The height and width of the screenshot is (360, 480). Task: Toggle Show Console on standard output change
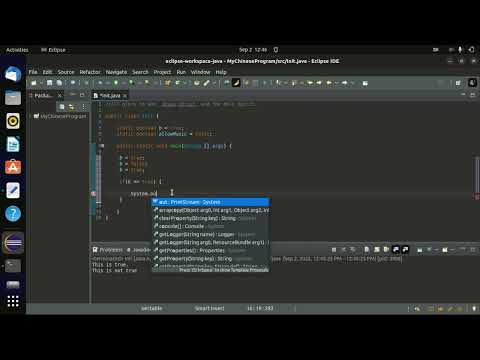(x=396, y=250)
